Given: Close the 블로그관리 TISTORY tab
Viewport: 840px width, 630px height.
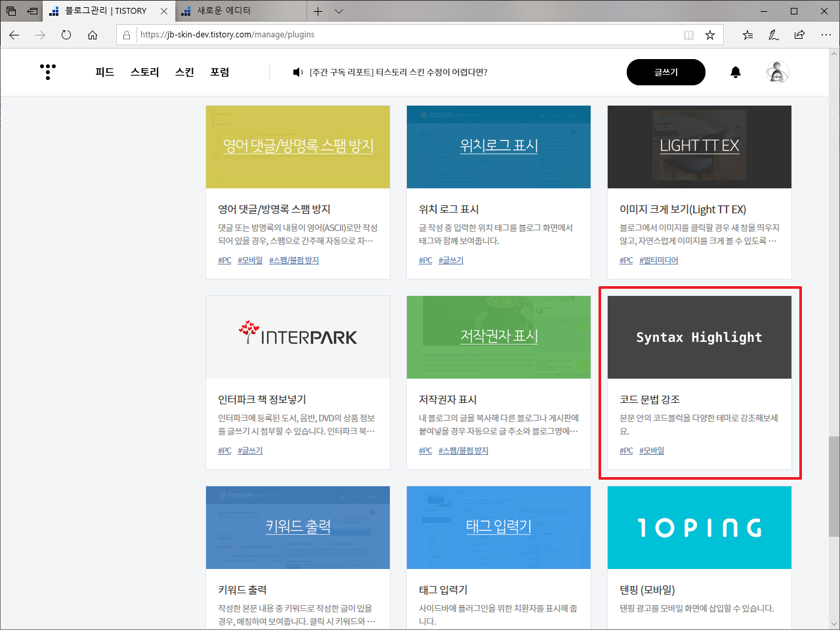Looking at the screenshot, I should coord(164,11).
